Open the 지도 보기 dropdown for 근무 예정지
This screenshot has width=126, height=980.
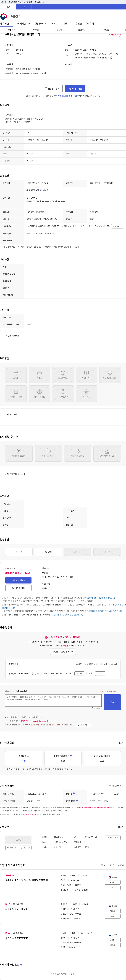(117, 226)
